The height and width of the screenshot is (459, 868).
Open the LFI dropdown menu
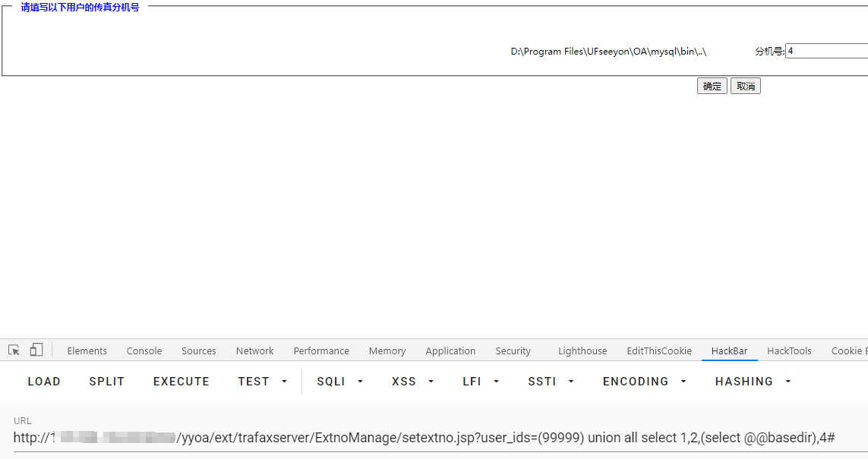tap(481, 382)
